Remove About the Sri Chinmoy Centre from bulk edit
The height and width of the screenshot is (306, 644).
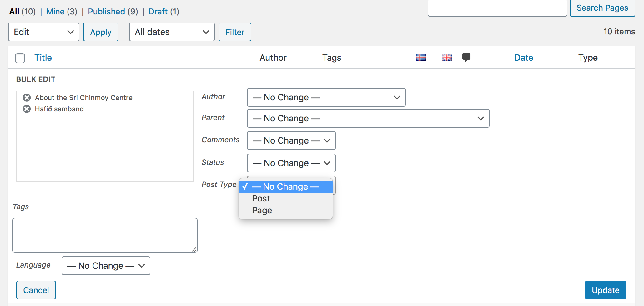click(x=27, y=98)
